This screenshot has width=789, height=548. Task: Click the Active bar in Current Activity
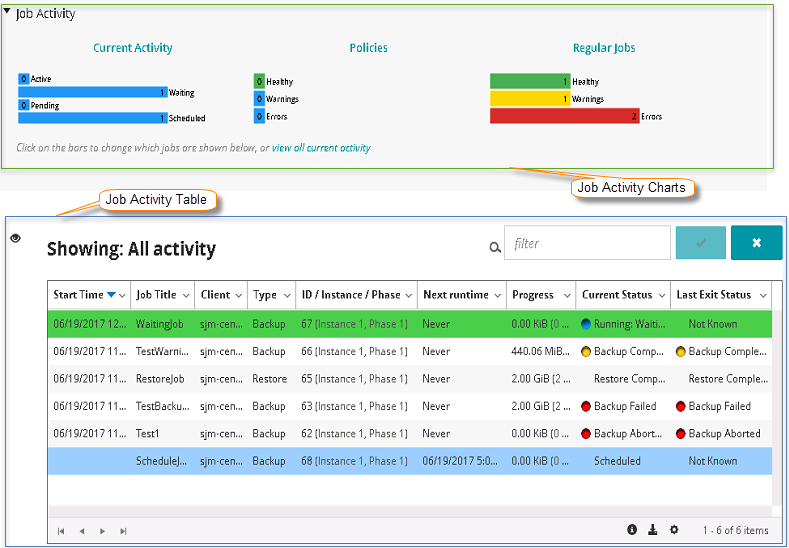24,79
